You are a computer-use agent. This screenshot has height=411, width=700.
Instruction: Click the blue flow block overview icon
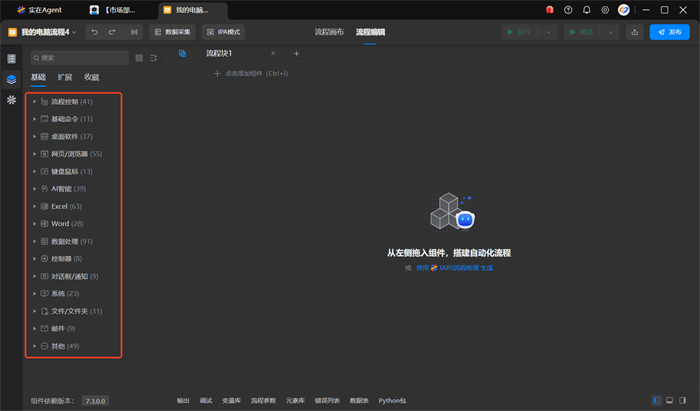click(182, 54)
